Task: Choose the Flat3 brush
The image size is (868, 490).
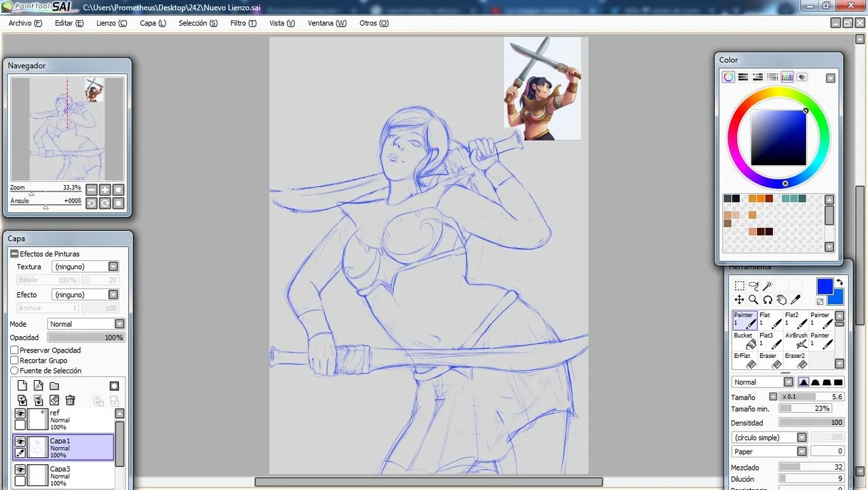Action: tap(770, 340)
